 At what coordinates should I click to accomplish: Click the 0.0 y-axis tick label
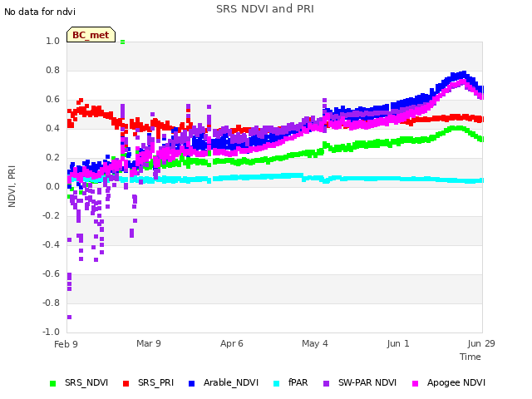click(x=52, y=186)
